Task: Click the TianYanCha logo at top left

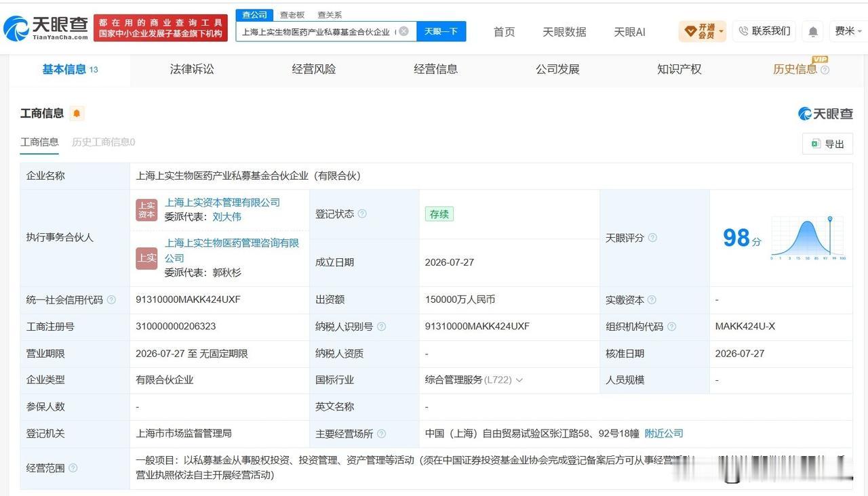Action: pos(45,28)
